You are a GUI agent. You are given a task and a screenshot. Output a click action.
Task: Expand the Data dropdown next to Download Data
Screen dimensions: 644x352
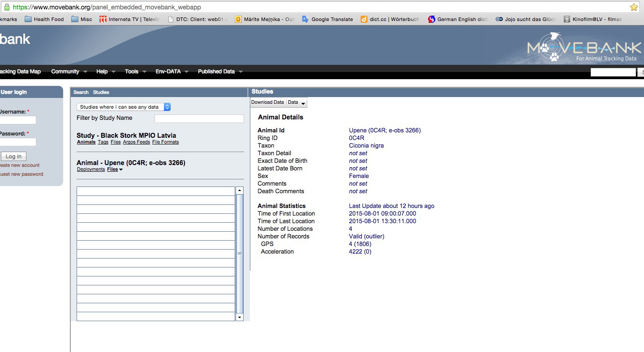[296, 102]
